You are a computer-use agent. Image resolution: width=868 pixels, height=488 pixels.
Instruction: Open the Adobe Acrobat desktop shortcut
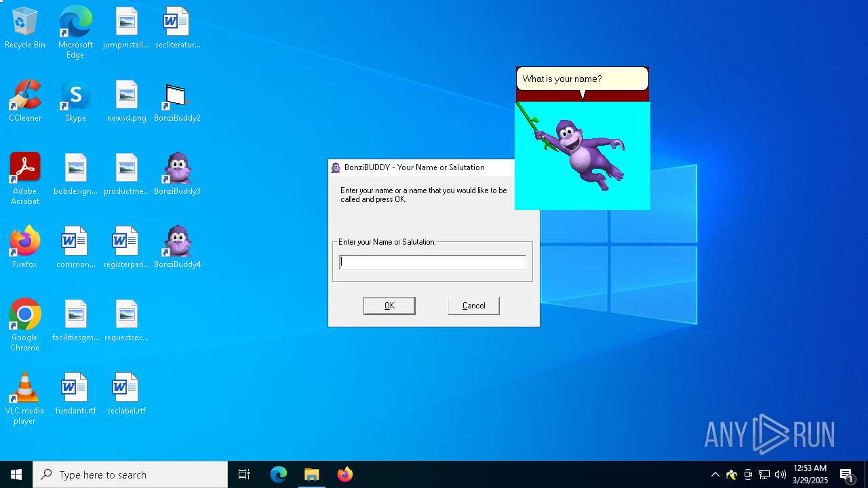click(x=25, y=179)
